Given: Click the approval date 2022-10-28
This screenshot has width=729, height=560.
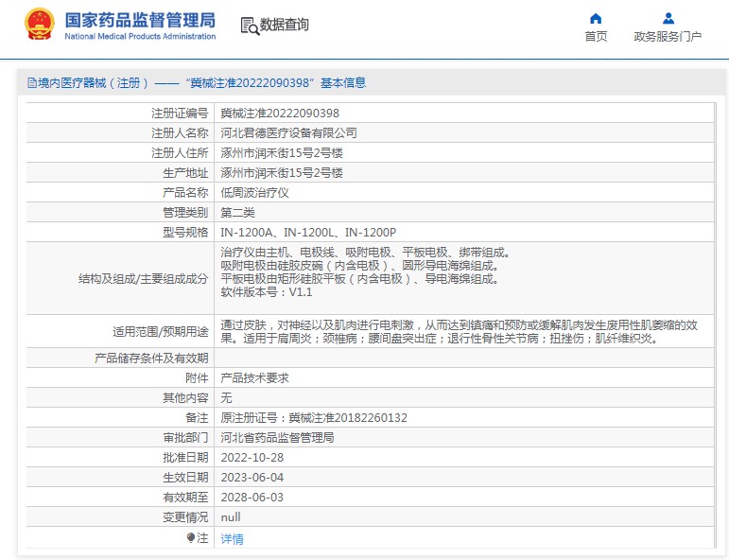Looking at the screenshot, I should click(252, 457).
